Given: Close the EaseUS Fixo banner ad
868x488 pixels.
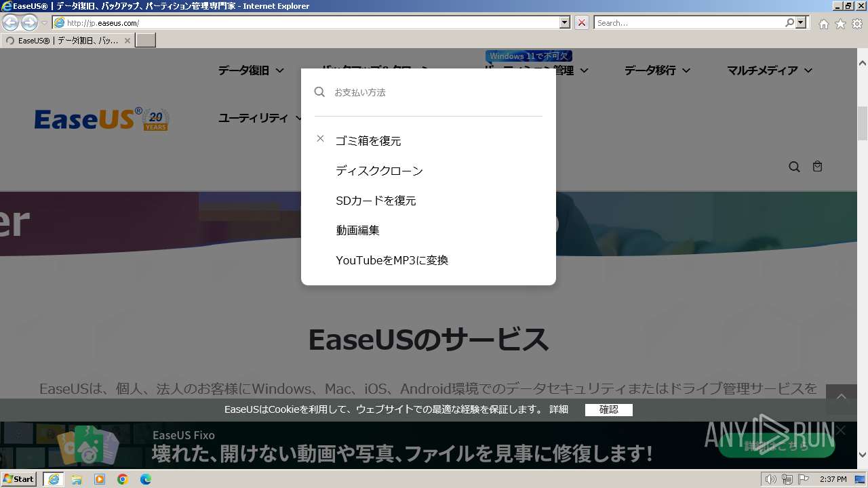Looking at the screenshot, I should [x=841, y=430].
